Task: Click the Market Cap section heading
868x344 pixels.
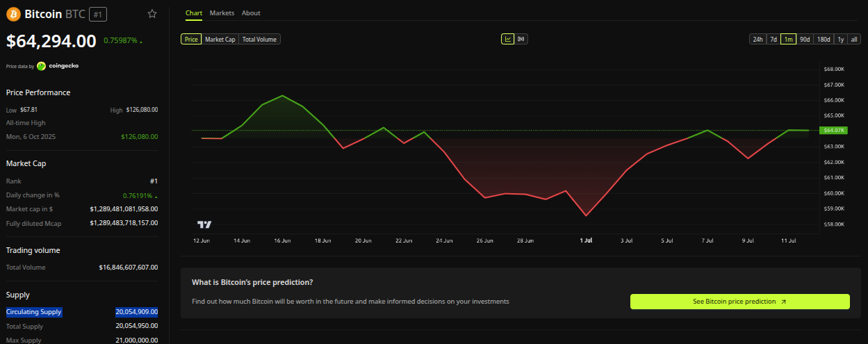Action: (26, 163)
